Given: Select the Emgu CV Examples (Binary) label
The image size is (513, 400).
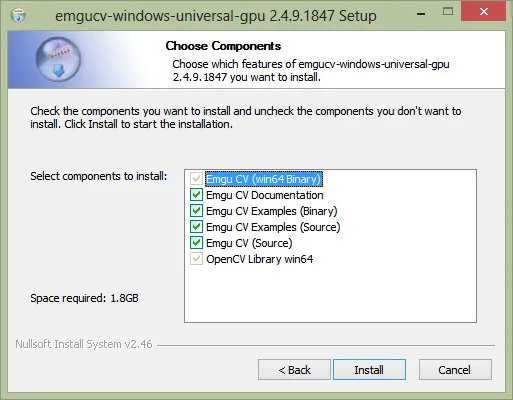Looking at the screenshot, I should coord(272,211).
